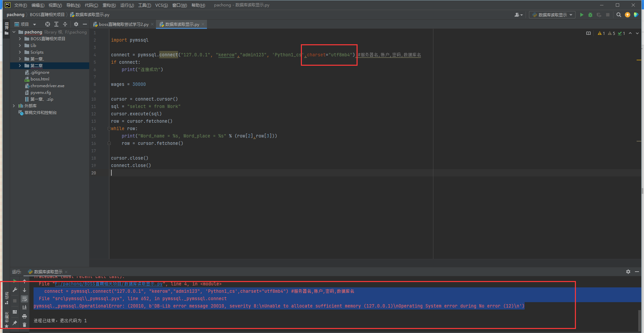The height and width of the screenshot is (333, 644).
Task: Click the editor on blank line 20
Action: coord(201,173)
